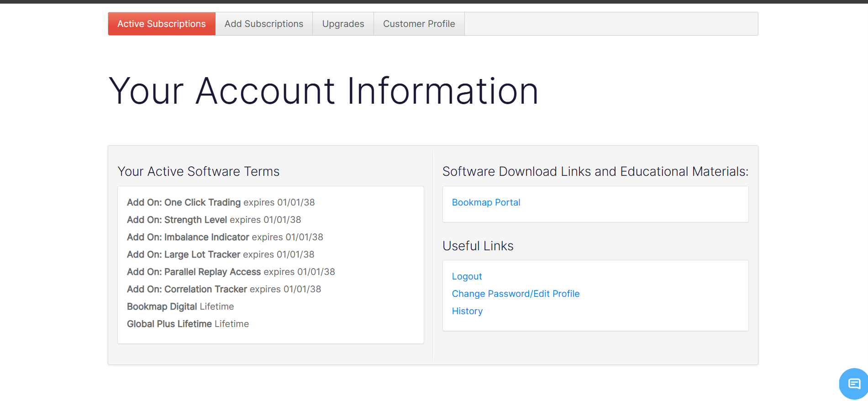Select the 'Bookmap Digital' Lifetime entry
This screenshot has width=868, height=401.
pyautogui.click(x=180, y=306)
